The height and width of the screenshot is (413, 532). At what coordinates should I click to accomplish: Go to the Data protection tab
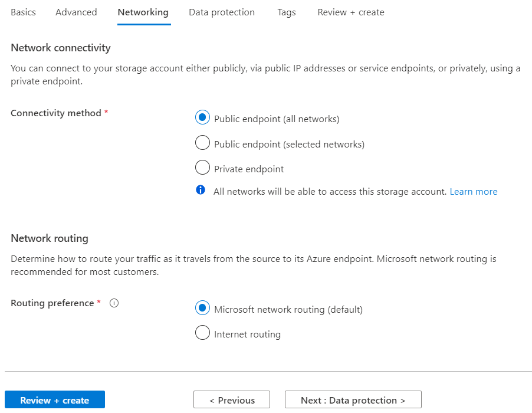[x=222, y=12]
